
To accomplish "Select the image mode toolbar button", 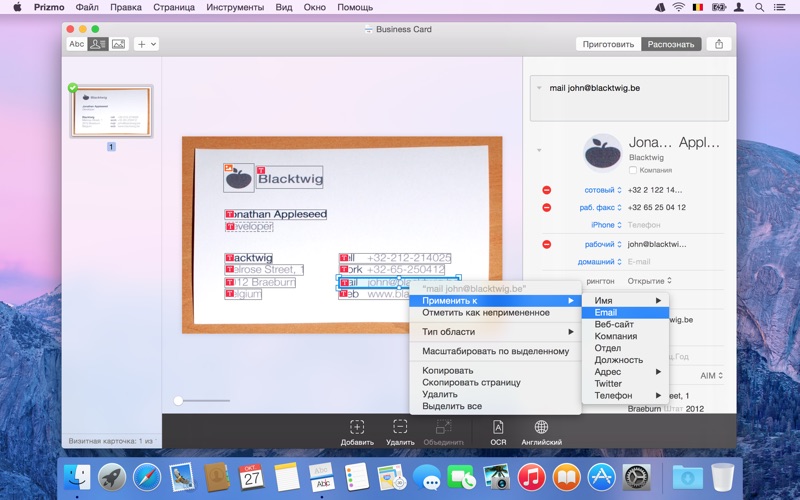I will coord(118,44).
